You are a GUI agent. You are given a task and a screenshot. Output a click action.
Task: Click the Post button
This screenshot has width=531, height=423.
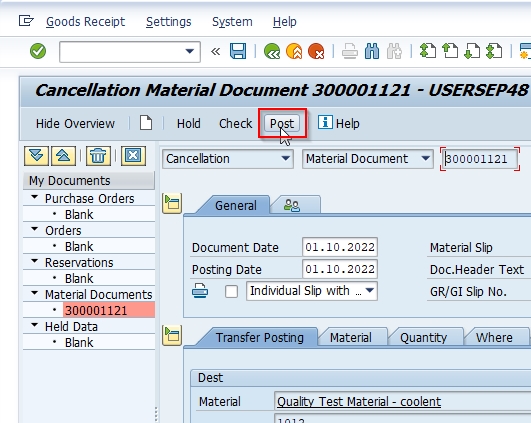[282, 124]
